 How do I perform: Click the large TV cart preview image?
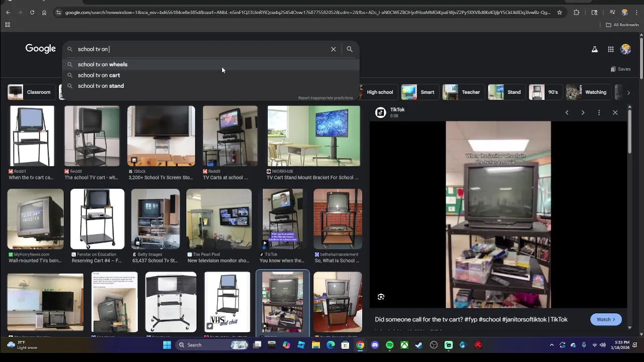(498, 214)
